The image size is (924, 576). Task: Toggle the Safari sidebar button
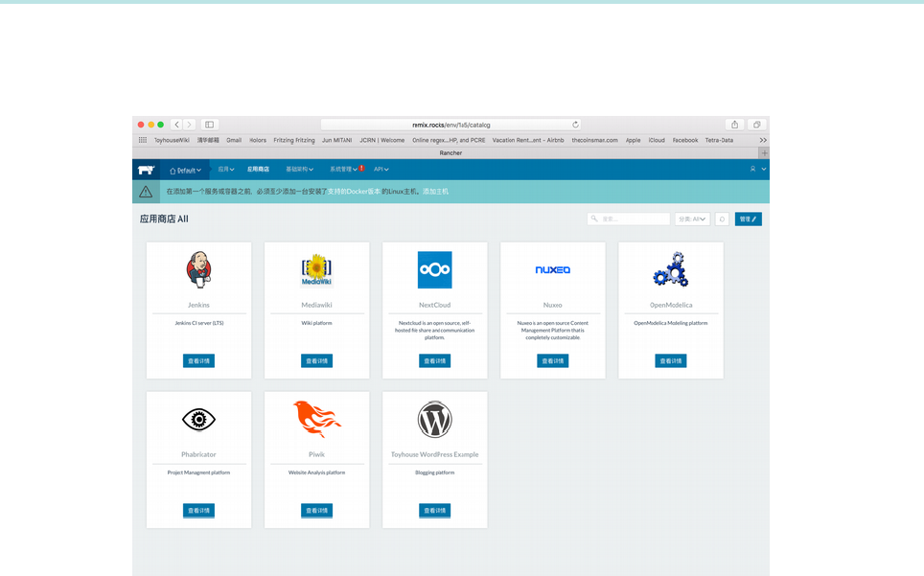tap(209, 125)
